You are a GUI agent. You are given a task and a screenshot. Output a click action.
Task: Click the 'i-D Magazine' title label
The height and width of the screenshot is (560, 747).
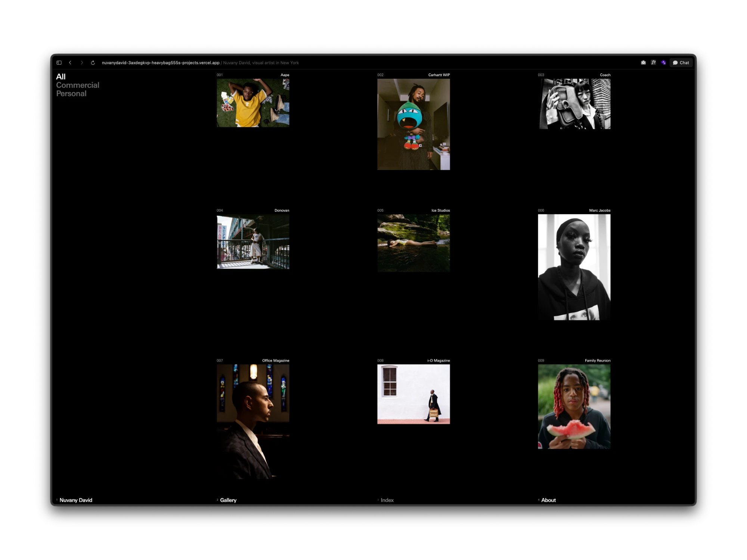point(438,361)
